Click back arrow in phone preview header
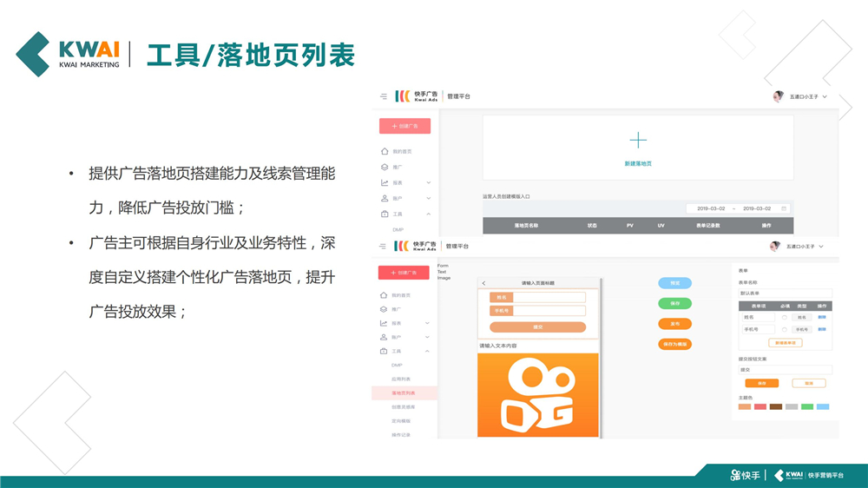 (483, 283)
